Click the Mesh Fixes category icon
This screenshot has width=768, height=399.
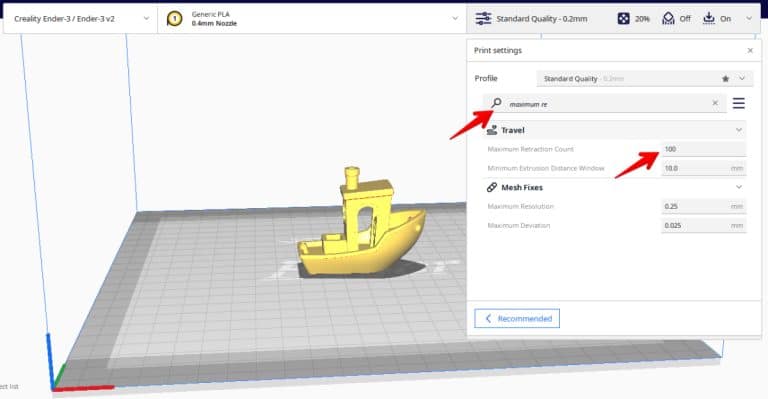[x=492, y=187]
